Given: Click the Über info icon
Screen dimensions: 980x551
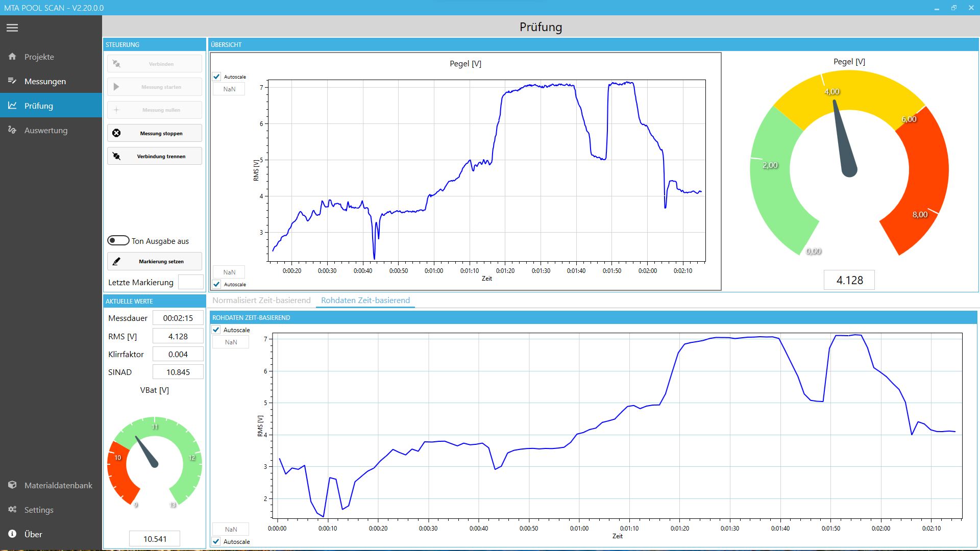Looking at the screenshot, I should pyautogui.click(x=12, y=534).
